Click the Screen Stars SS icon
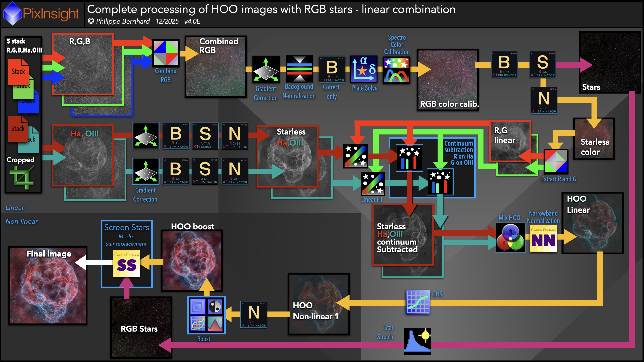Viewport: 644px width, 362px height. (126, 264)
